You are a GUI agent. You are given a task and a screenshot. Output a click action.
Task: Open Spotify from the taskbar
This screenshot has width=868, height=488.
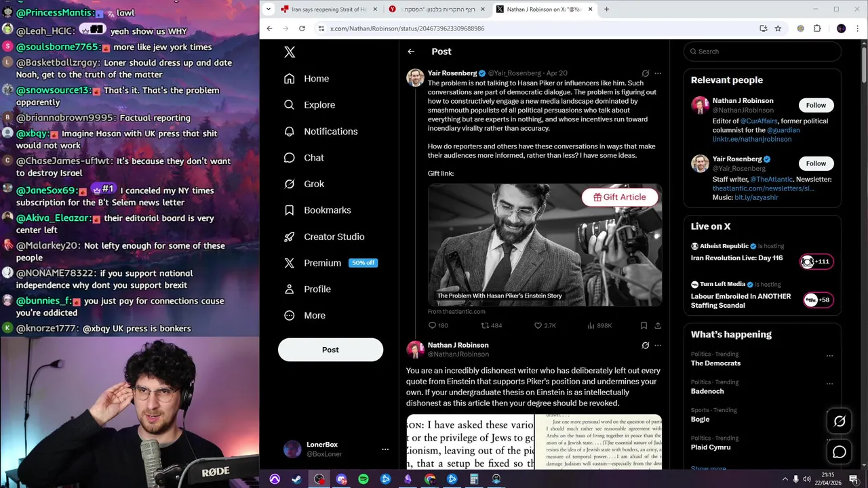[x=363, y=479]
